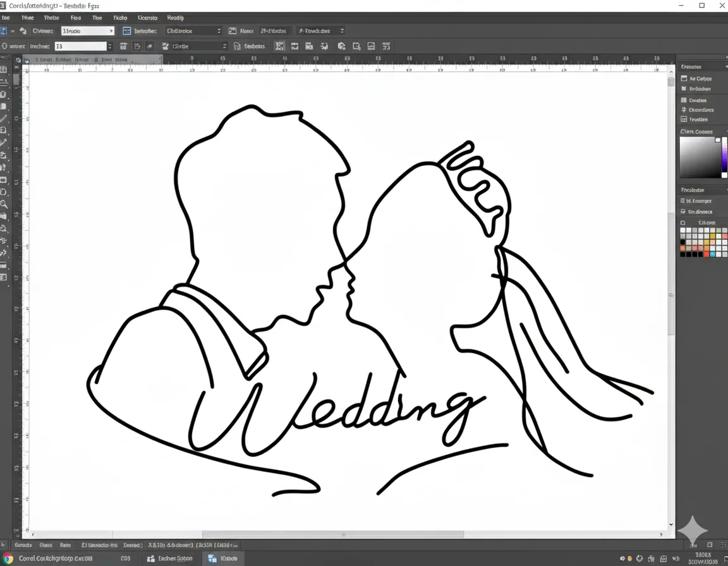The image size is (728, 566).
Task: Select the Zoom magnifier tool in toolbox
Action: pos(4,204)
